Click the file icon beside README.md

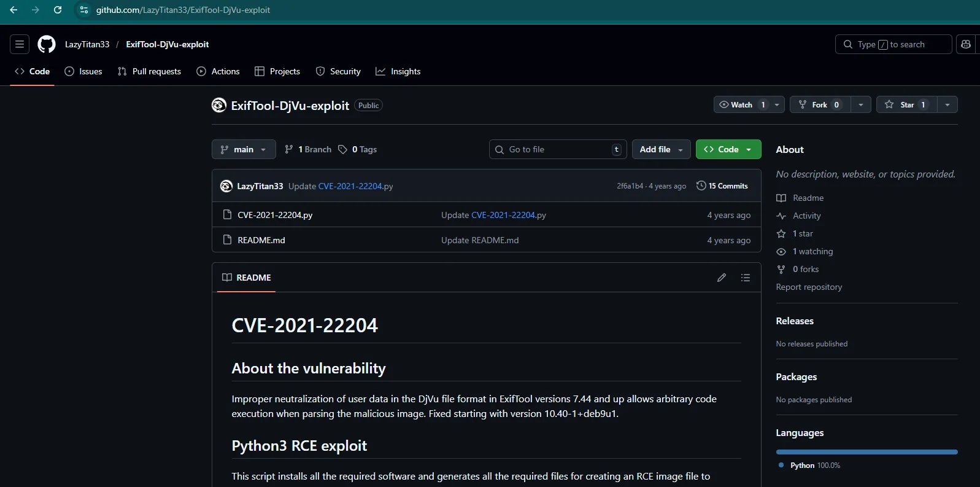[x=227, y=240]
